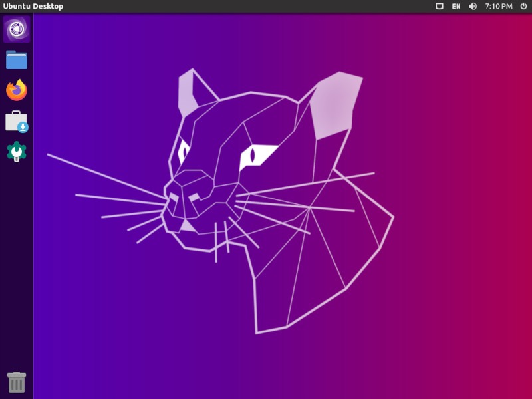Click the purple cat desktop wallpaper
This screenshot has width=532, height=399.
pos(266,199)
